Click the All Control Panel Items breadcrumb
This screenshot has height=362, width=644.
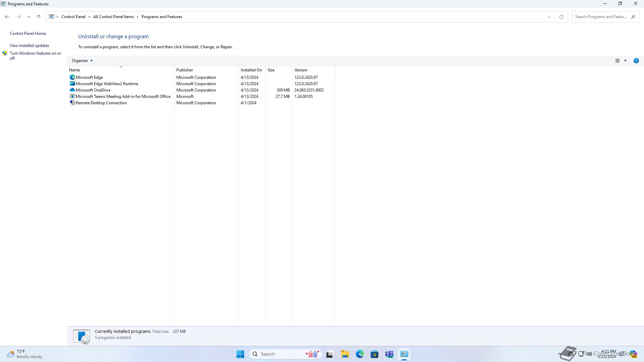[x=113, y=17]
